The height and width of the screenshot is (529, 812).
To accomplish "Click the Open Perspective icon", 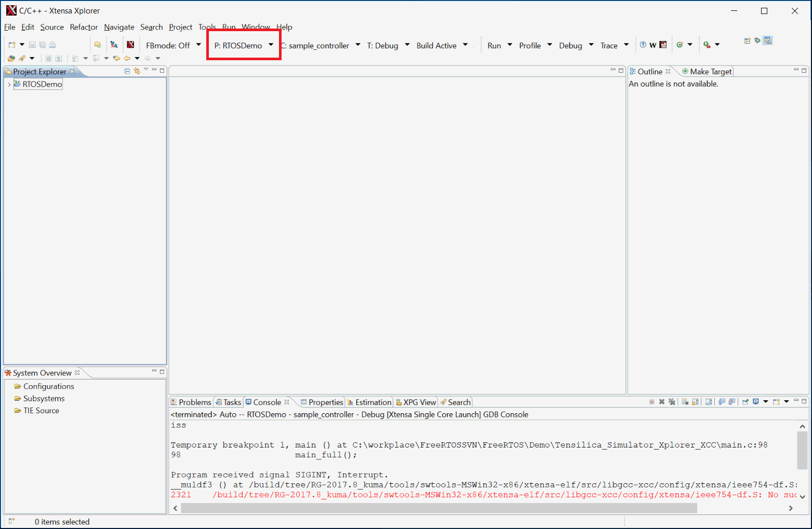I will pos(747,40).
